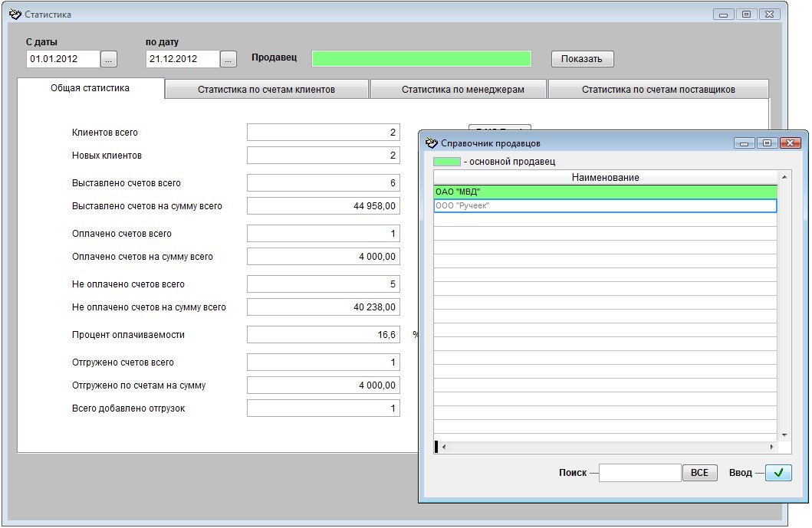
Task: Click the Поиск search input field
Action: coord(639,473)
